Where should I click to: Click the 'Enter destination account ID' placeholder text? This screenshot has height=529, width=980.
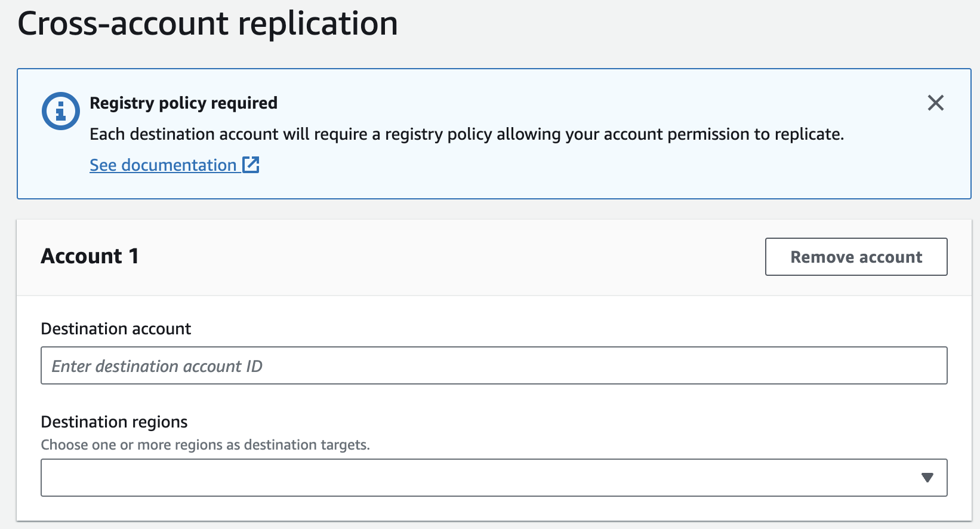pos(157,366)
